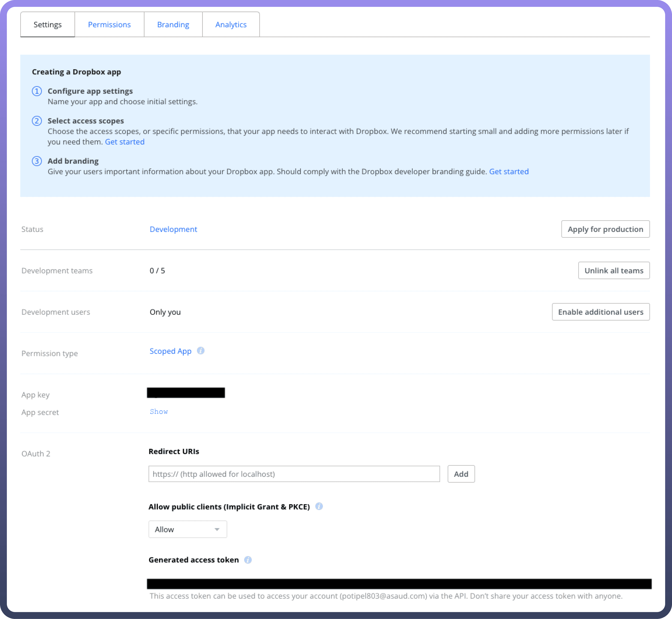Click info icon next to Allow public clients

[319, 506]
